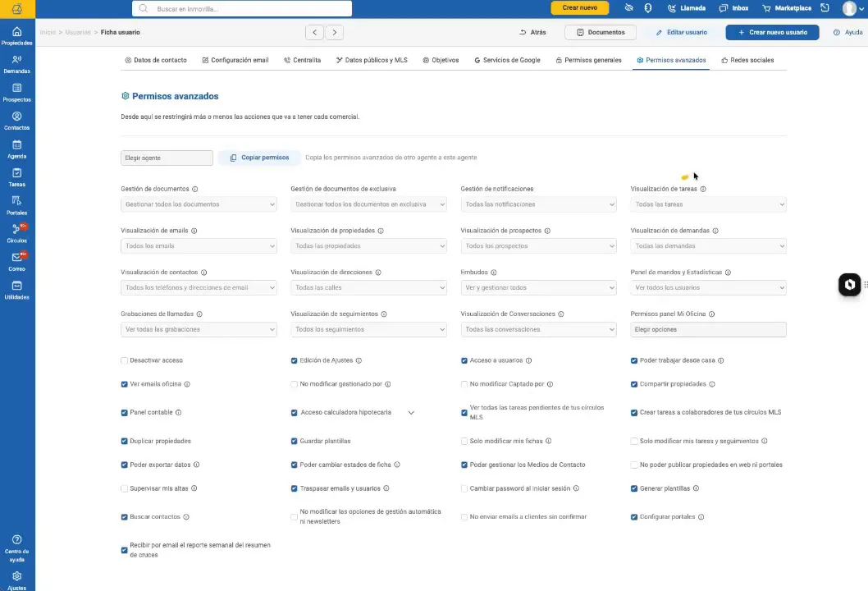Screen dimensions: 868x591
Task: Open Utilidades in the sidebar
Action: [x=17, y=291]
